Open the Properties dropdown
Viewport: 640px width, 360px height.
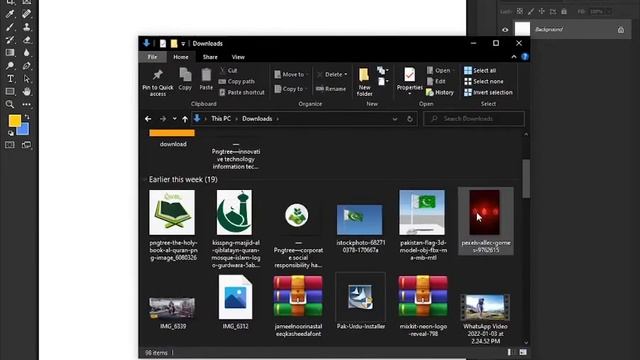coord(409,94)
